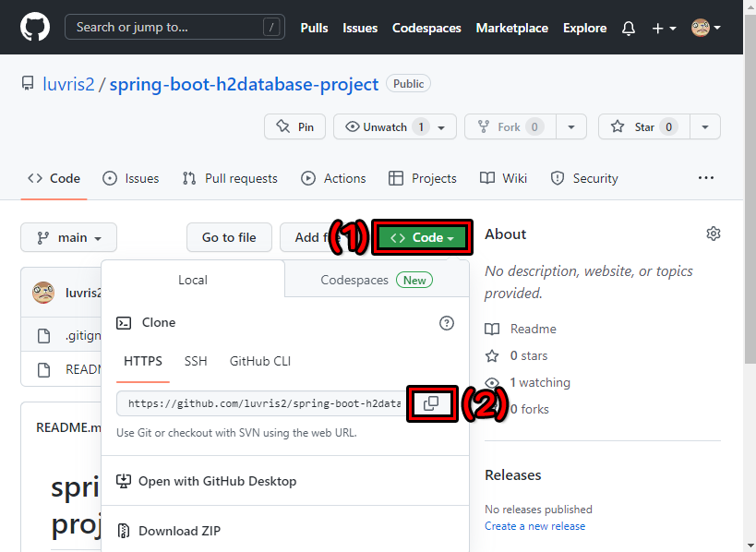Screen dimensions: 756x552
Task: Show more repository tabs via ellipsis
Action: pyautogui.click(x=706, y=178)
